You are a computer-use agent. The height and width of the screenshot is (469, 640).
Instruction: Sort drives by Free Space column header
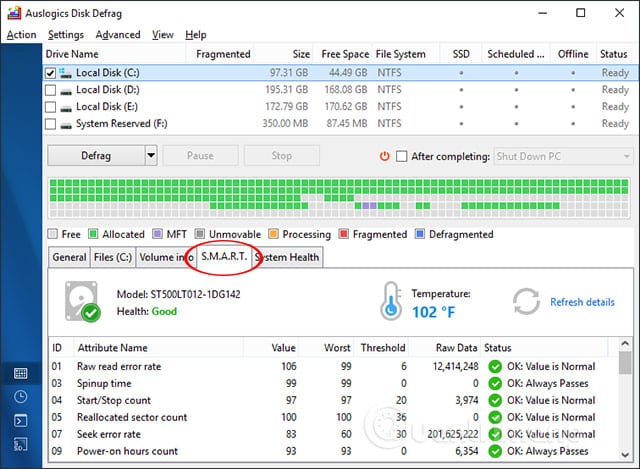pos(343,54)
